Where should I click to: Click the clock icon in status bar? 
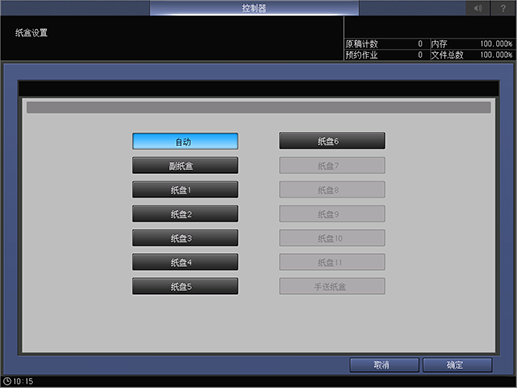[7, 381]
